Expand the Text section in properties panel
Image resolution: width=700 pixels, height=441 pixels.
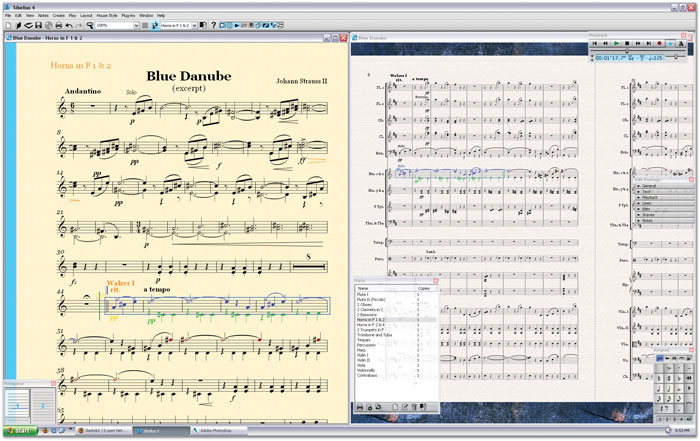coord(665,192)
